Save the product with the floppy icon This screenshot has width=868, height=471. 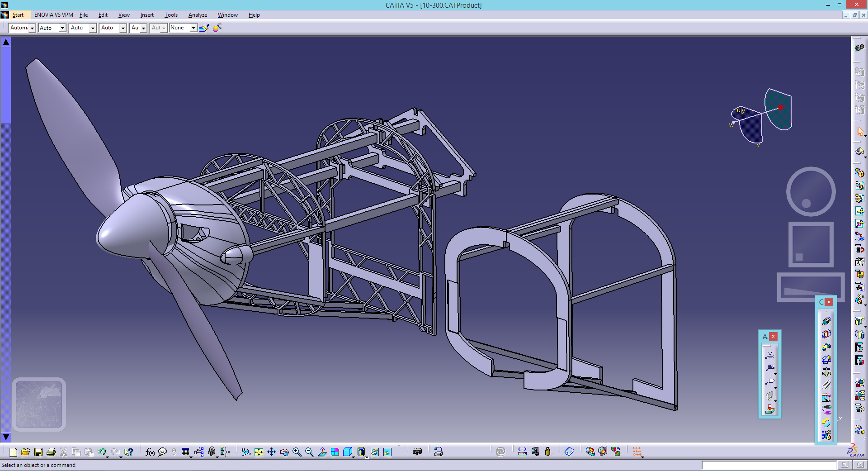[38, 452]
